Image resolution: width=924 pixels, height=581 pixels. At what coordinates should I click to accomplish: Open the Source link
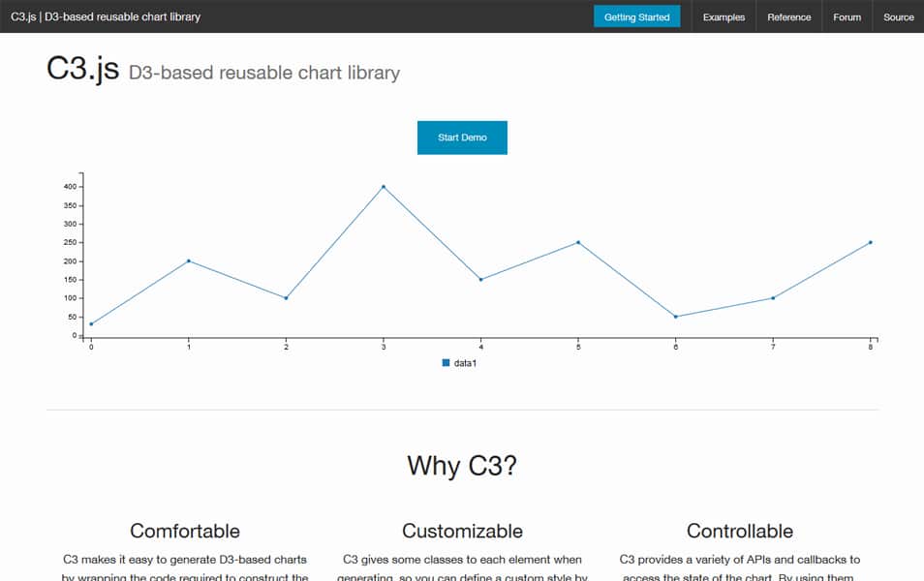[x=898, y=16]
